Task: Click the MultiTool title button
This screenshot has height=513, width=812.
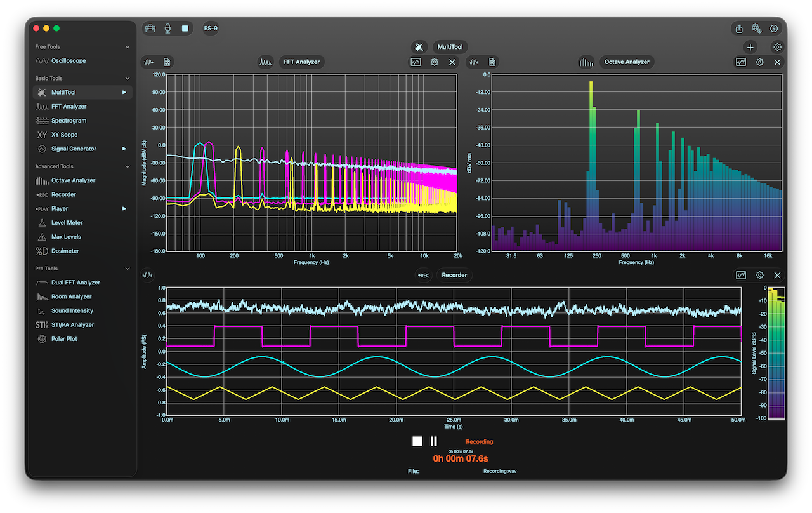Action: 450,47
